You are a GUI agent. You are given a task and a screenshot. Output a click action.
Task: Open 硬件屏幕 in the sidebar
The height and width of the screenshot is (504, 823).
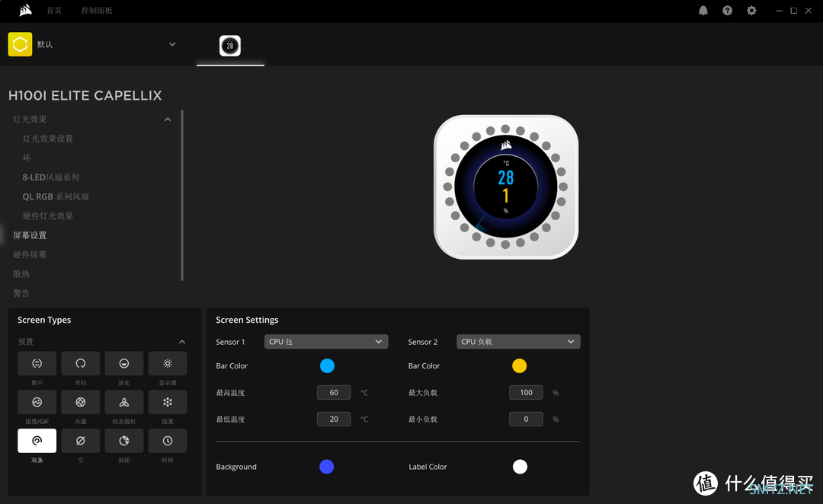(x=30, y=255)
